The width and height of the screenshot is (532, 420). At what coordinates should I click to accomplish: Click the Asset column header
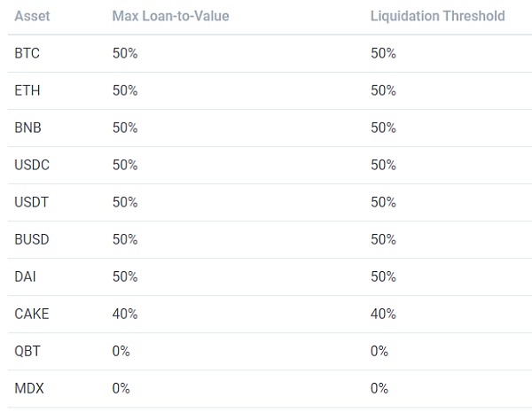pyautogui.click(x=32, y=17)
